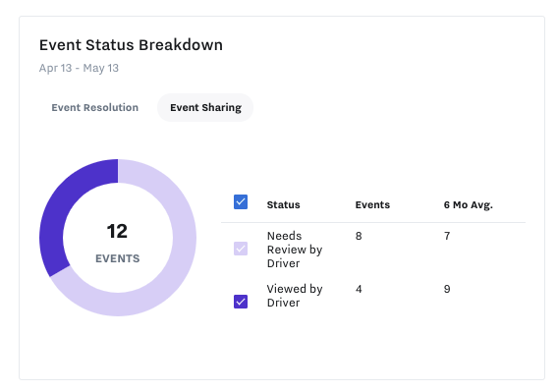This screenshot has height=392, width=558.
Task: Toggle the select-all checkbox beside Status
Action: 241,201
